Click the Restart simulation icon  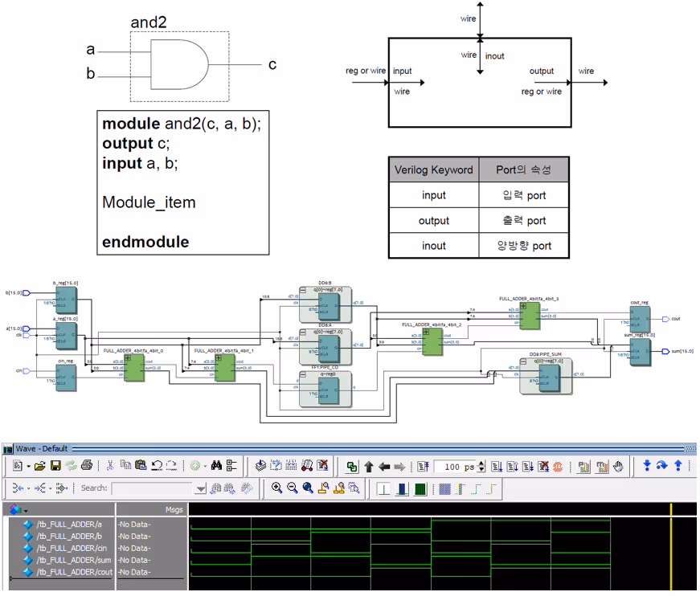pos(424,467)
